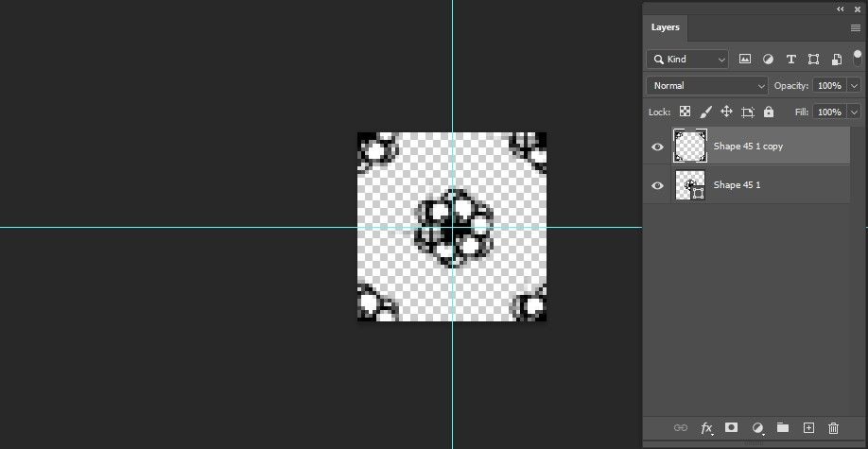Delete layer with trash icon
Viewport: 868px width, 449px height.
click(833, 428)
